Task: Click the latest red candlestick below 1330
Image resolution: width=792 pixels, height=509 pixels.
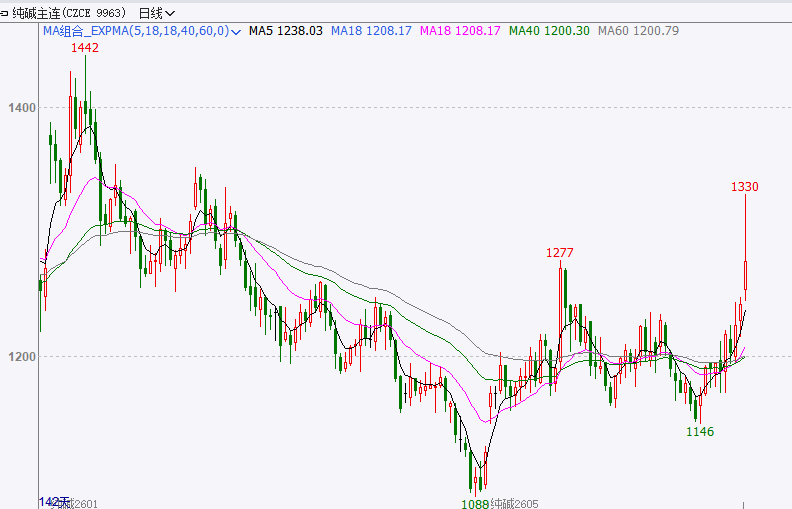Action: tap(745, 277)
